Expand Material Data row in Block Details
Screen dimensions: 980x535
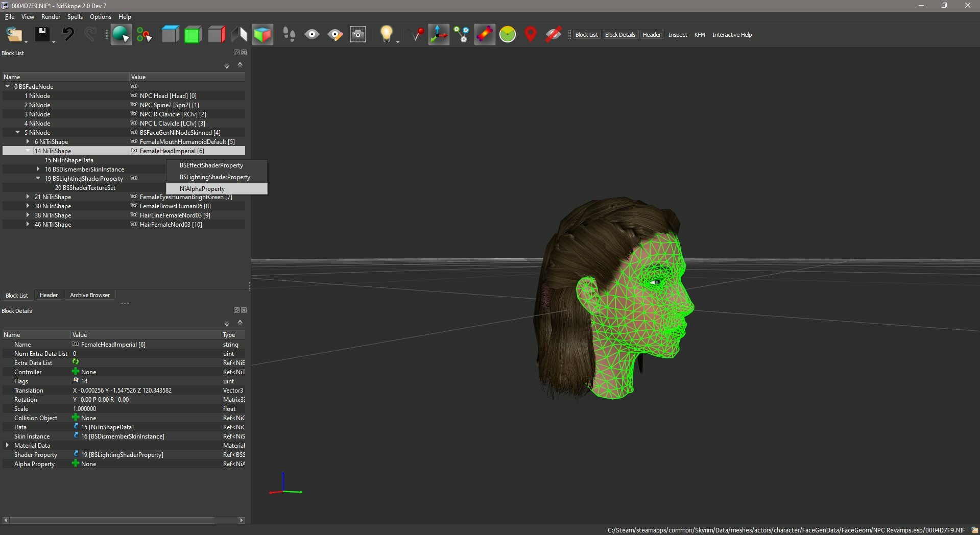click(7, 445)
